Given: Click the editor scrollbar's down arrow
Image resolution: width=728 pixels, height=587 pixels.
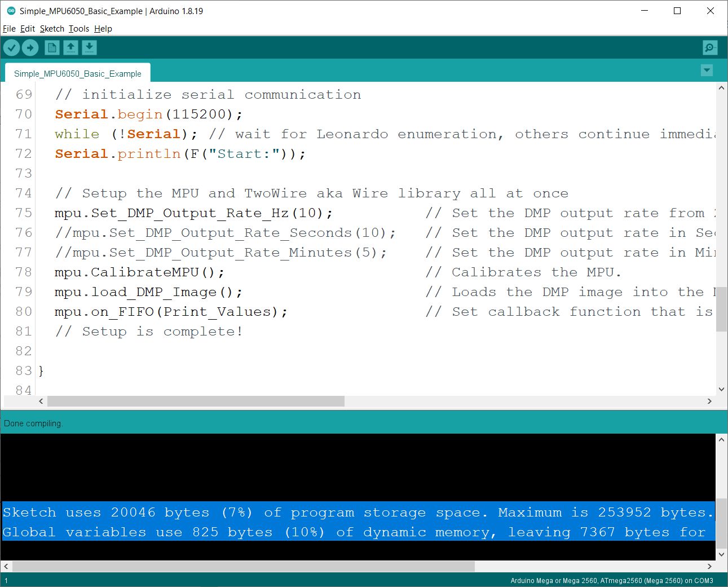Looking at the screenshot, I should (722, 389).
